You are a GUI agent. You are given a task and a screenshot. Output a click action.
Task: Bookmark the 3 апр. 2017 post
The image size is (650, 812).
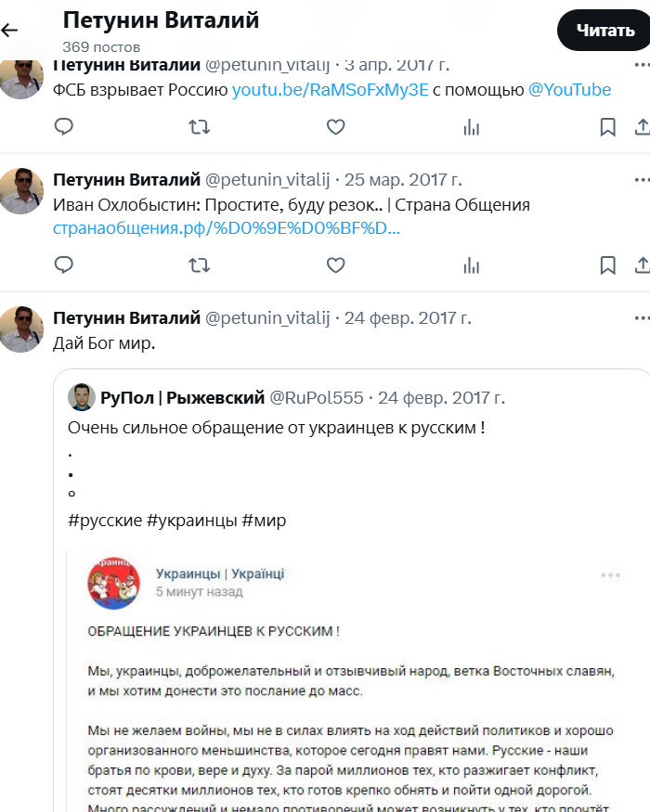pyautogui.click(x=607, y=127)
